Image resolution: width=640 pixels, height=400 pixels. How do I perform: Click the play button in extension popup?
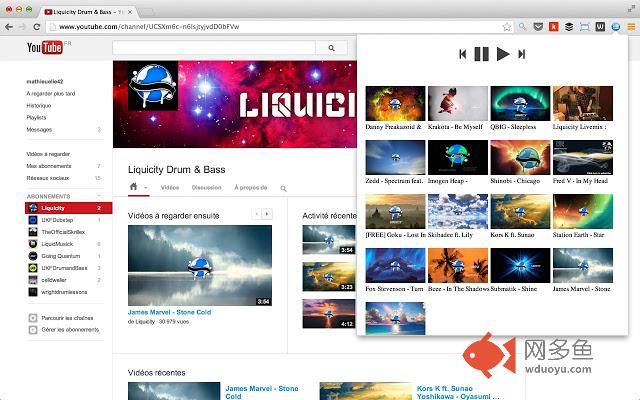pyautogui.click(x=503, y=54)
